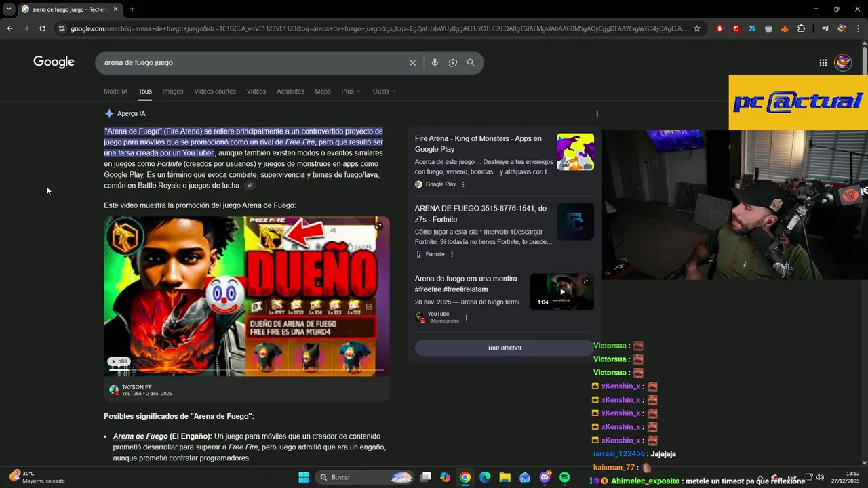Viewport: 868px width, 488px height.
Task: Open ARENA DE FUEGO Fortnite island result
Action: coord(481,213)
